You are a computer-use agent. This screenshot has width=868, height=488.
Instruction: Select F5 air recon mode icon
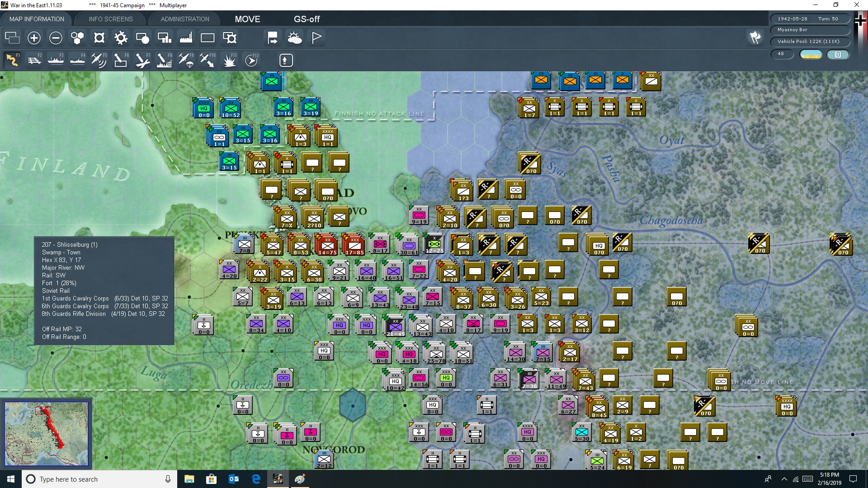[99, 60]
